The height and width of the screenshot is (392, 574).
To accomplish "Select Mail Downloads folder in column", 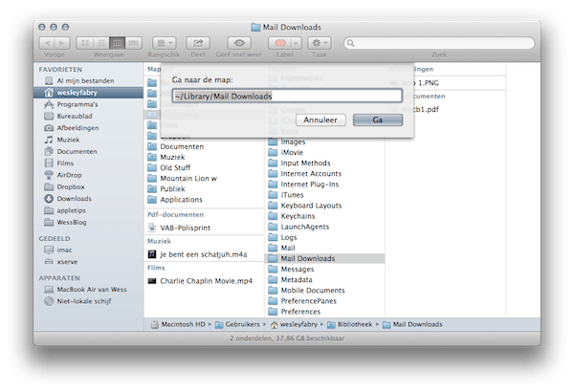I will [x=324, y=258].
